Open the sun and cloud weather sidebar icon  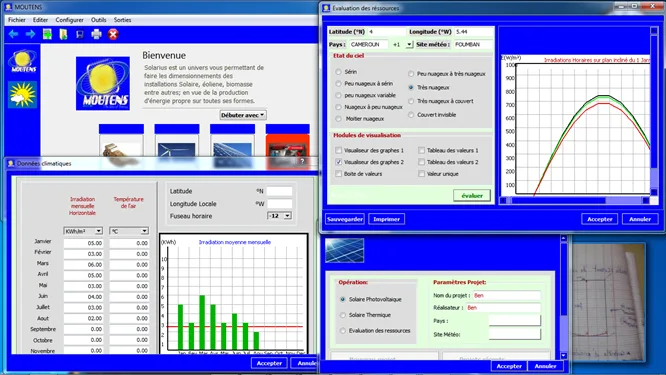tap(23, 94)
